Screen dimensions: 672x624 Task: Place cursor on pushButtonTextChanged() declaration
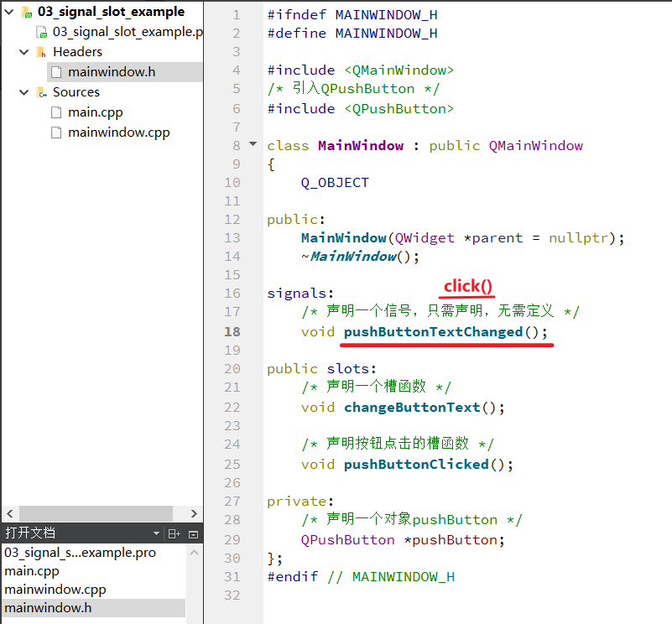click(x=445, y=332)
